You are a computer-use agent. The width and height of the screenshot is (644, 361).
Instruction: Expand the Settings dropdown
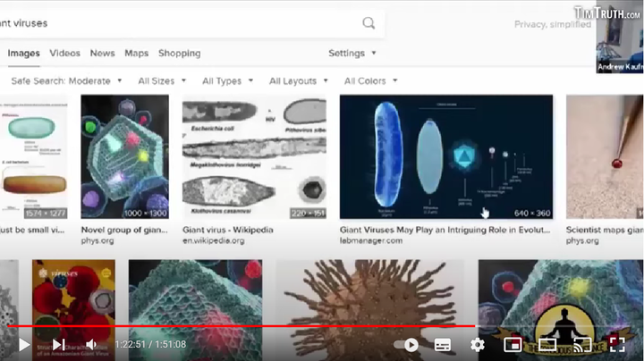(352, 54)
